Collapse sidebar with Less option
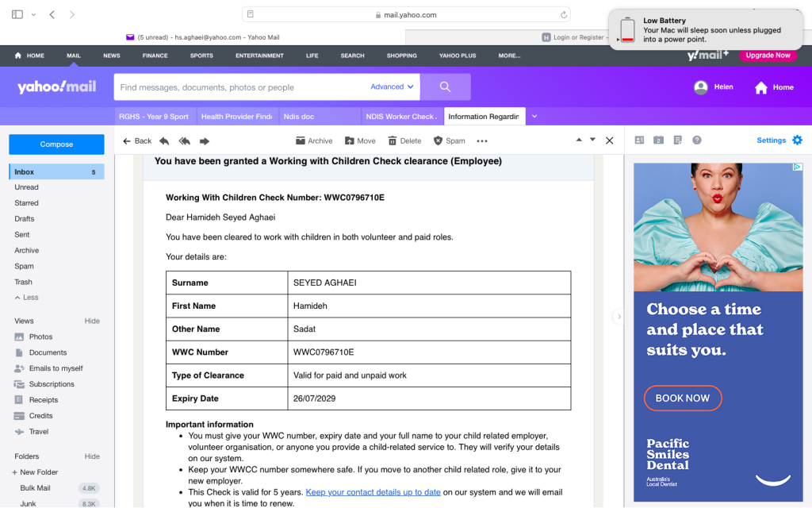This screenshot has width=812, height=508. 26,298
